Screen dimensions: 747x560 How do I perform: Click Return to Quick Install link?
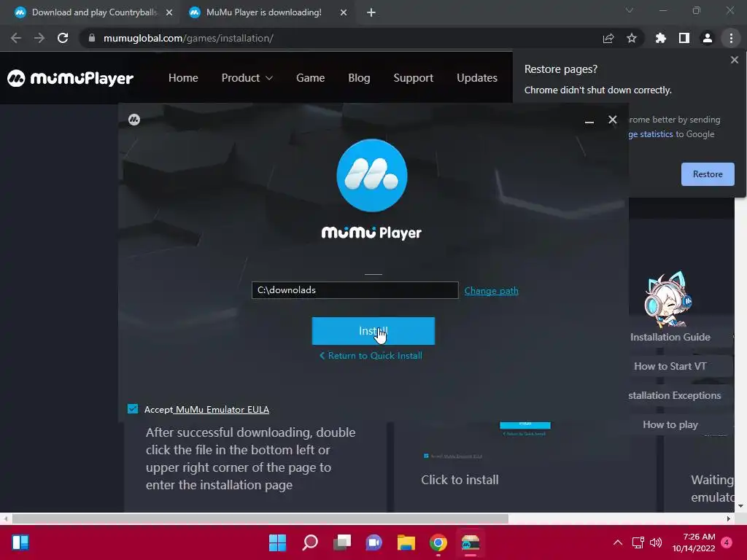pos(371,356)
